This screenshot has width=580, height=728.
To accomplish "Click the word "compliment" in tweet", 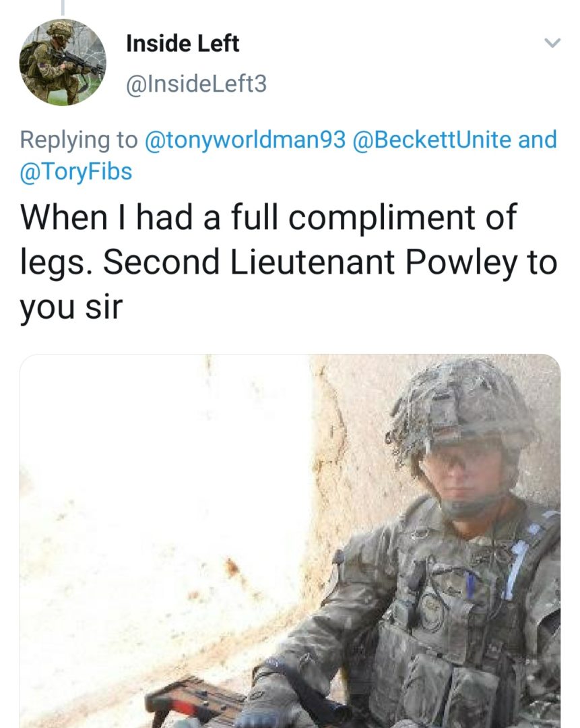I will pos(382,218).
